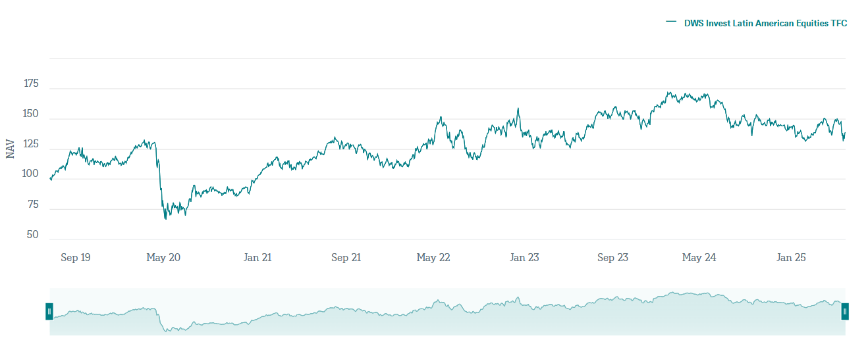Click the Jan 21 date label
Screen dimensions: 868x344
tap(258, 258)
